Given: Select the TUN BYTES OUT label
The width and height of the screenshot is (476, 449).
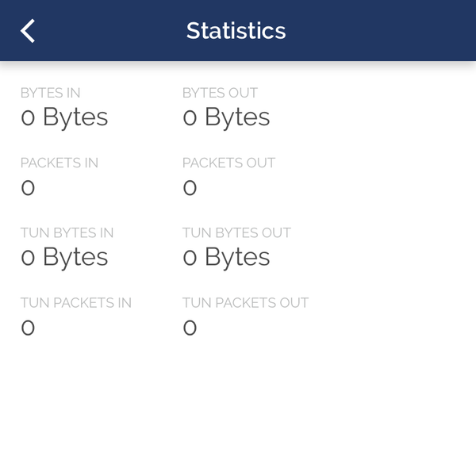Looking at the screenshot, I should click(236, 233).
